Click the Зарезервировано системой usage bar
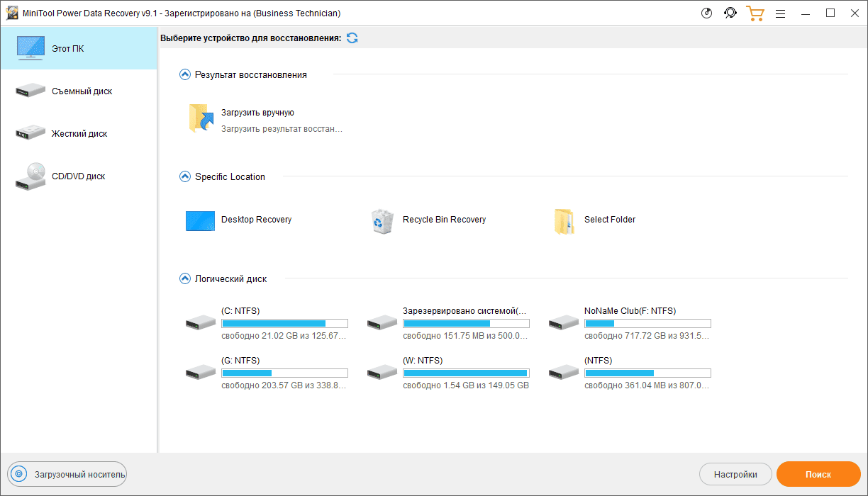This screenshot has width=868, height=496. coord(466,323)
